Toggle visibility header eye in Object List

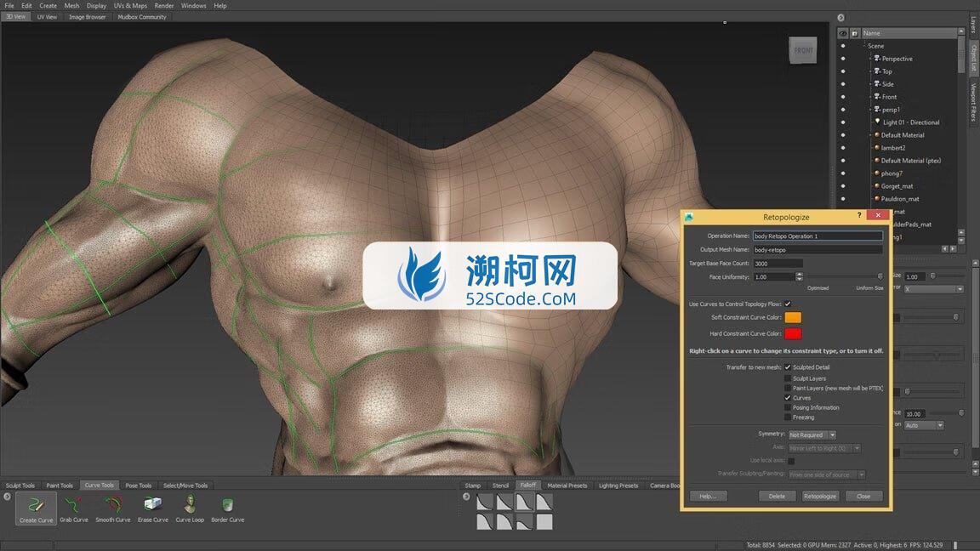842,33
